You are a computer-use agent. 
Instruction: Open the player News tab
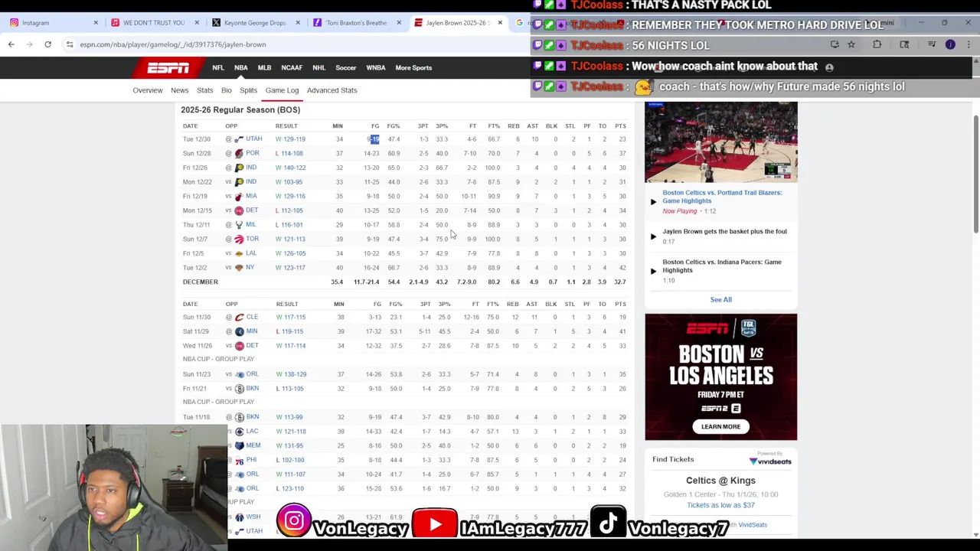pyautogui.click(x=180, y=90)
